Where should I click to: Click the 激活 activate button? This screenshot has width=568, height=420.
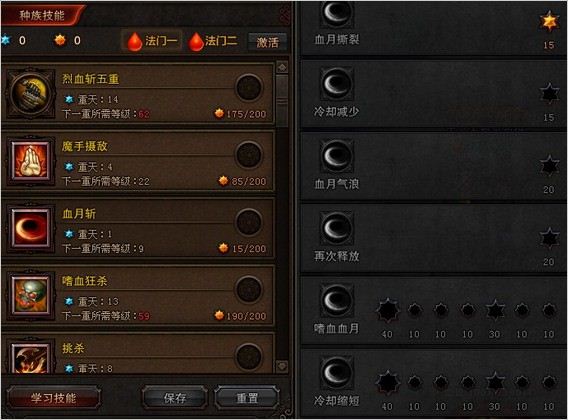point(267,42)
